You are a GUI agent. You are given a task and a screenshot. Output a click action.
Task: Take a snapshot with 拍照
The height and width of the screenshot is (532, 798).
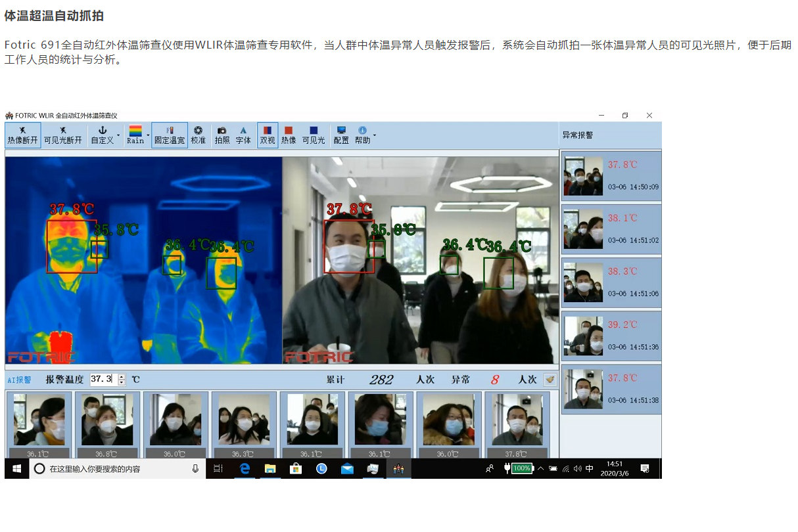[x=222, y=135]
